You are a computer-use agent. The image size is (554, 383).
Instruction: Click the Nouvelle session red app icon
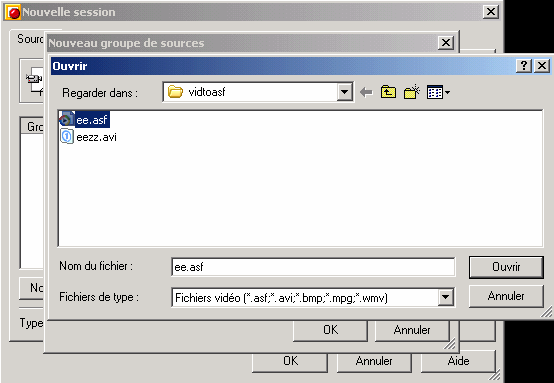point(13,12)
